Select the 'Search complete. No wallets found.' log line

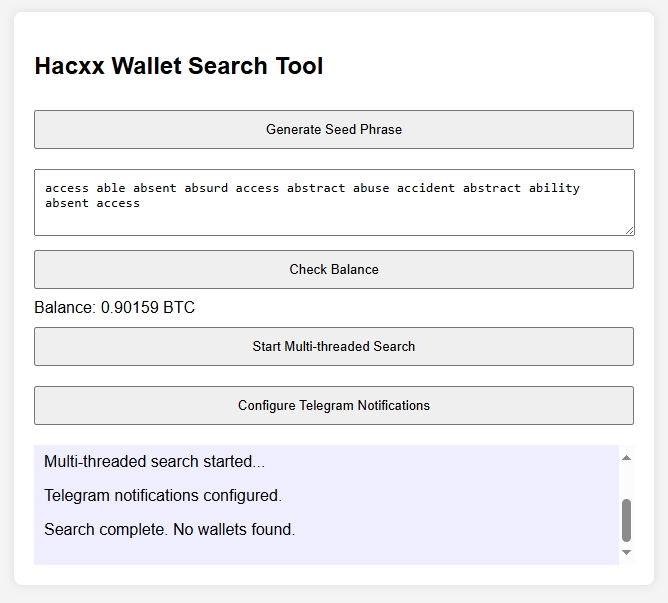pyautogui.click(x=170, y=529)
